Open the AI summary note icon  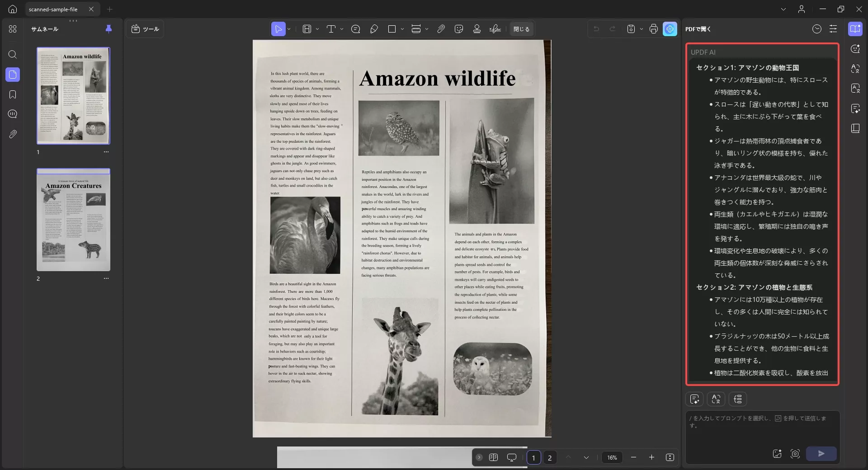(855, 108)
